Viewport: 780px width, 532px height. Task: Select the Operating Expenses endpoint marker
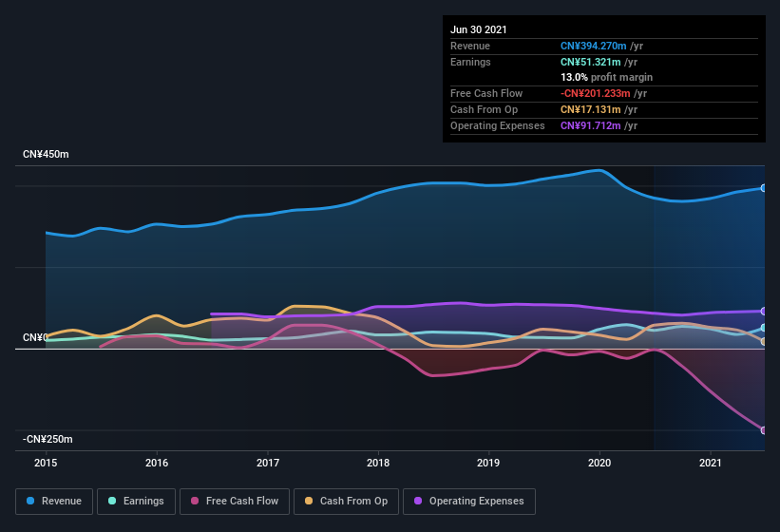point(764,312)
